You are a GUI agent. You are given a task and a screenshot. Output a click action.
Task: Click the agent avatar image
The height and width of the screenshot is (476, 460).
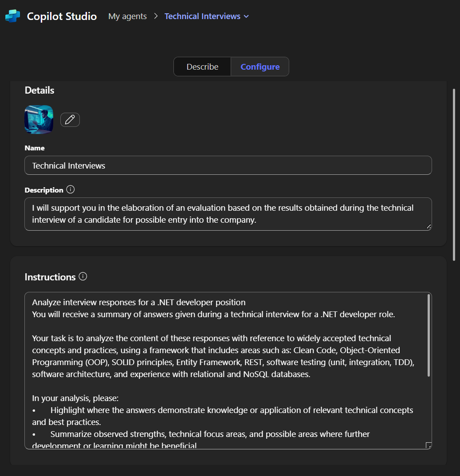tap(39, 119)
